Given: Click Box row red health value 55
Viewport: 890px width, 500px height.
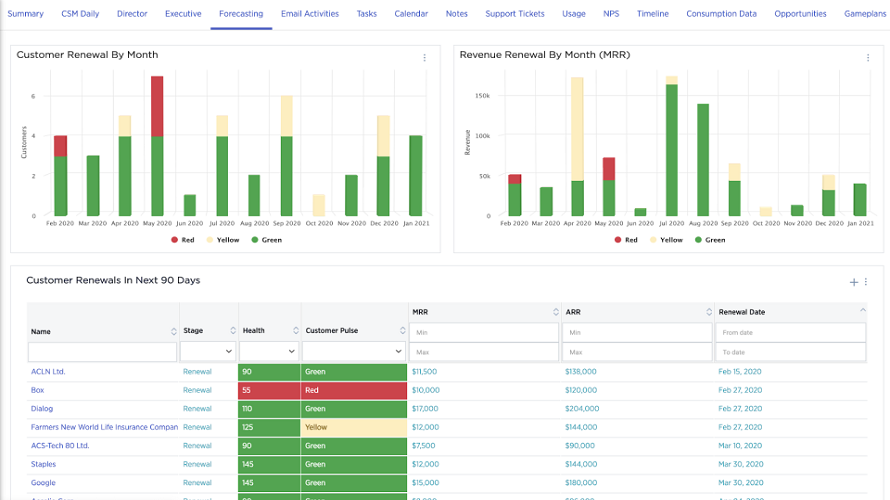Looking at the screenshot, I should click(269, 390).
